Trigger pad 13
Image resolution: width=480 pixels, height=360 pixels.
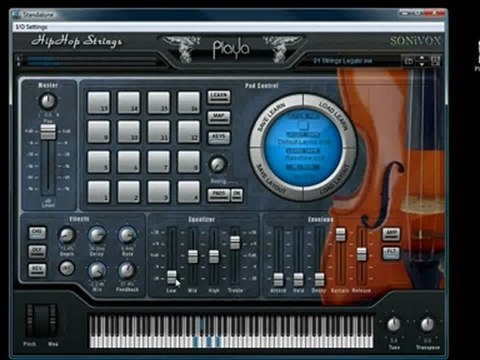click(x=99, y=103)
